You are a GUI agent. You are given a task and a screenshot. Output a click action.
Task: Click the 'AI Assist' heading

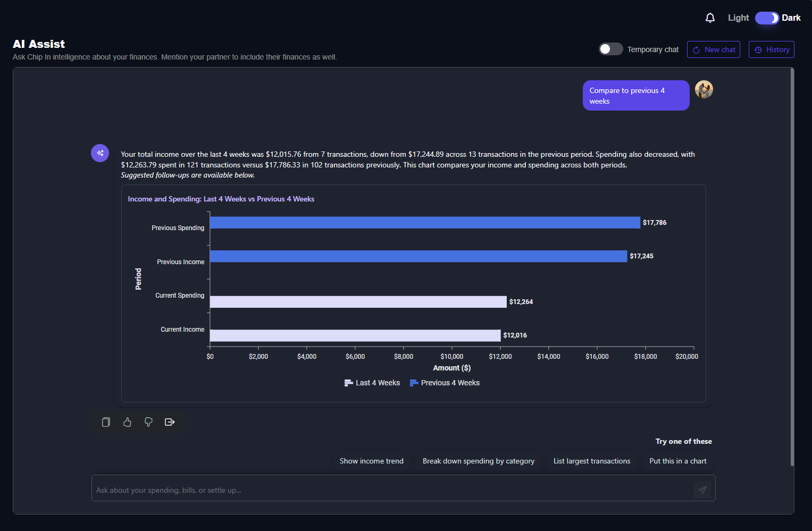(39, 44)
